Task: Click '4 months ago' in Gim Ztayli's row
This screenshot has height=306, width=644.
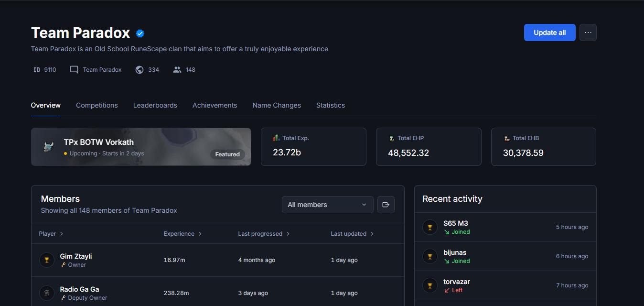Action: [257, 260]
